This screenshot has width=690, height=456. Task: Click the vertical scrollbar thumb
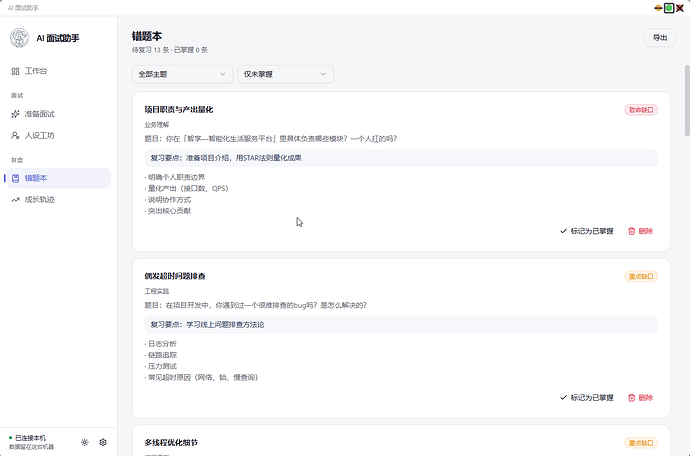pyautogui.click(x=687, y=100)
